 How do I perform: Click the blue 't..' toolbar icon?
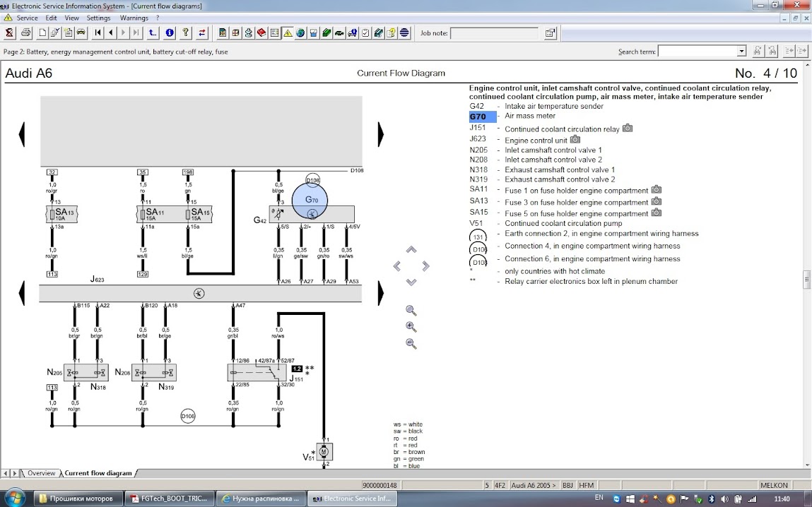(152, 32)
